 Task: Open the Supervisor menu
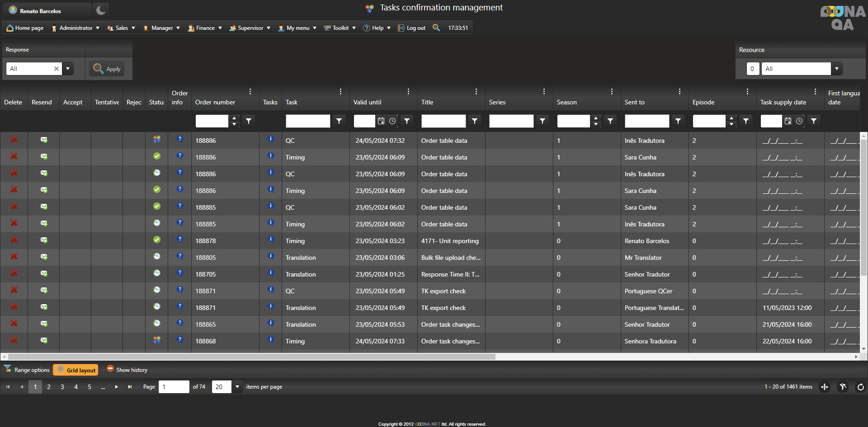coord(250,28)
